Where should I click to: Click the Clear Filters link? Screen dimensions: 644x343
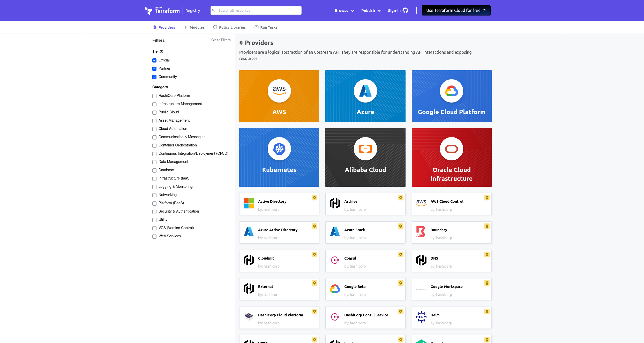(x=221, y=40)
